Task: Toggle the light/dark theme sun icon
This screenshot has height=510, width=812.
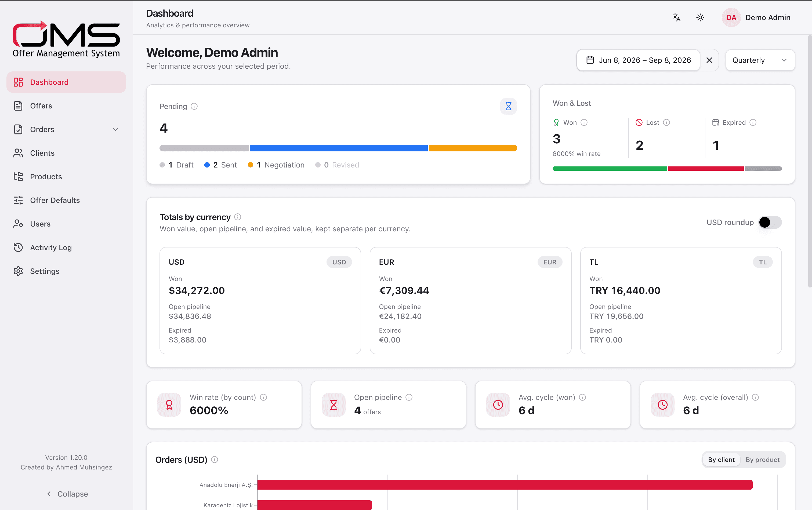Action: tap(700, 17)
